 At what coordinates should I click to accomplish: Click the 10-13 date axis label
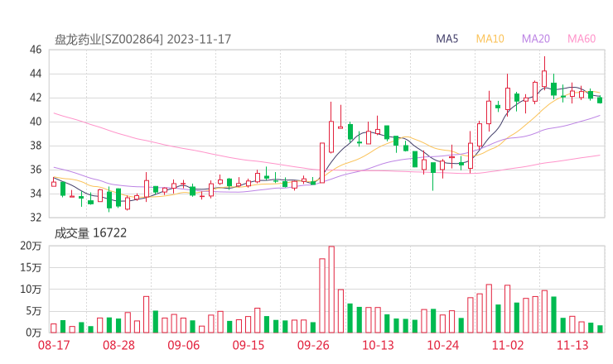[x=378, y=345]
